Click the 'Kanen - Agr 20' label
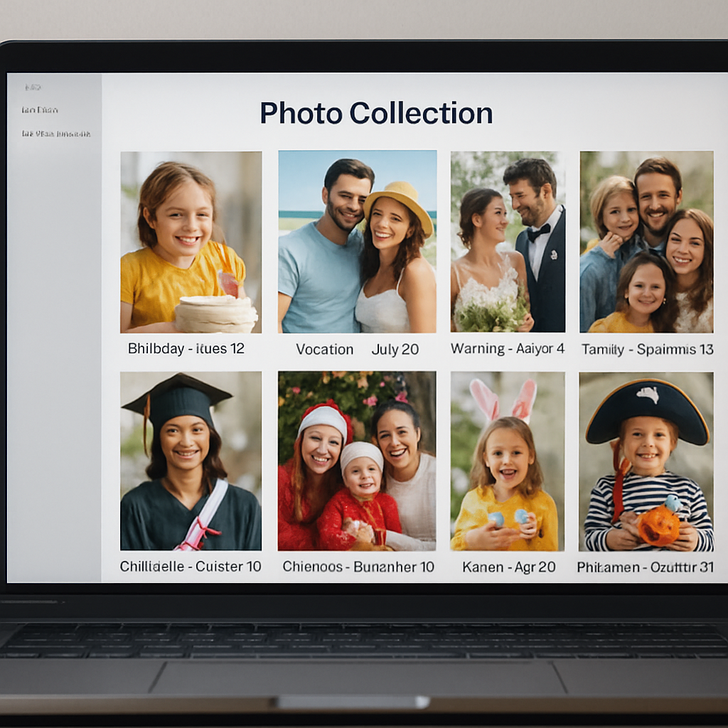728x728 pixels. coord(506,567)
